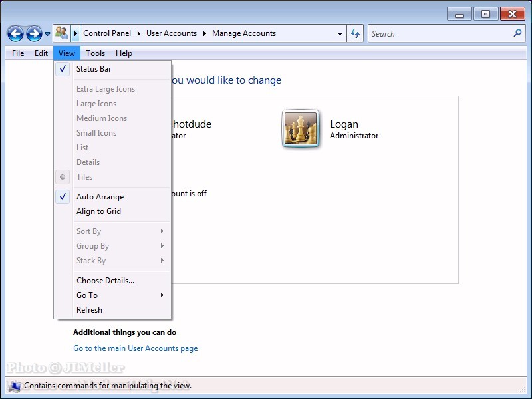The width and height of the screenshot is (532, 399).
Task: Select User Accounts in the breadcrumb
Action: (172, 33)
